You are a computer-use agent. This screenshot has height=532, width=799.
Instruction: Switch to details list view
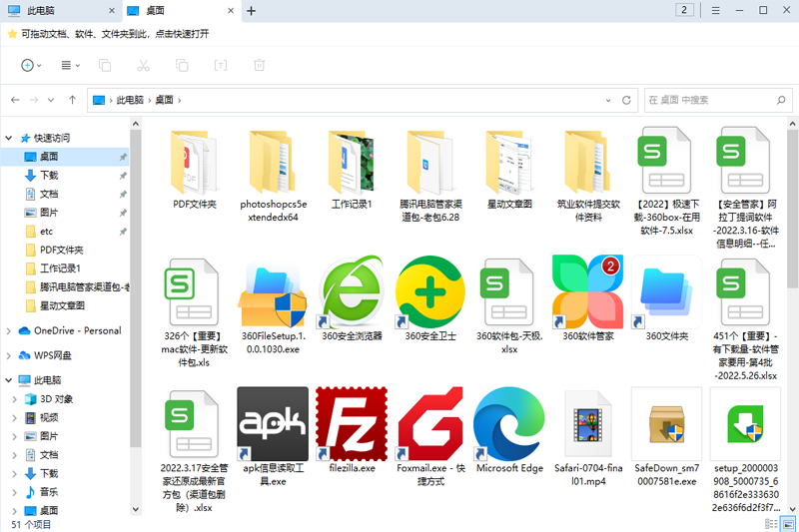pos(772,523)
